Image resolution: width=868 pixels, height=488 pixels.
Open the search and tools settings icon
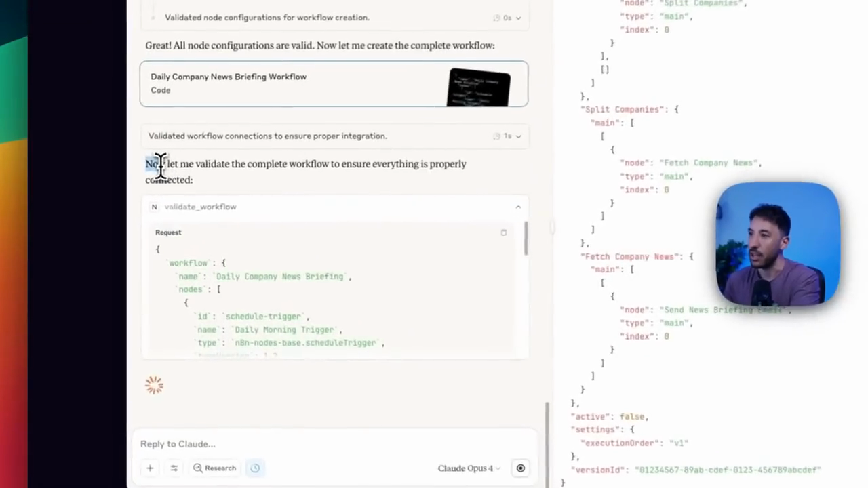[x=174, y=468]
